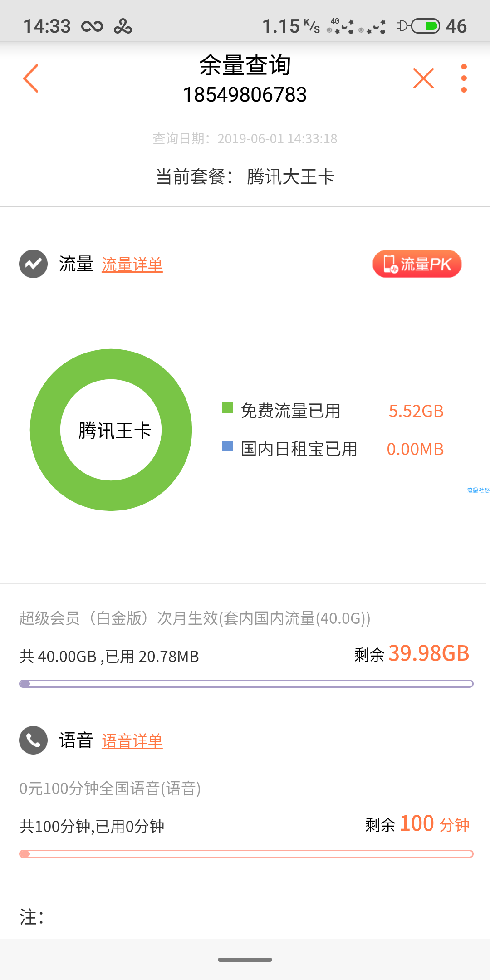Tap the green donut usage chart
The image size is (490, 980).
(111, 430)
